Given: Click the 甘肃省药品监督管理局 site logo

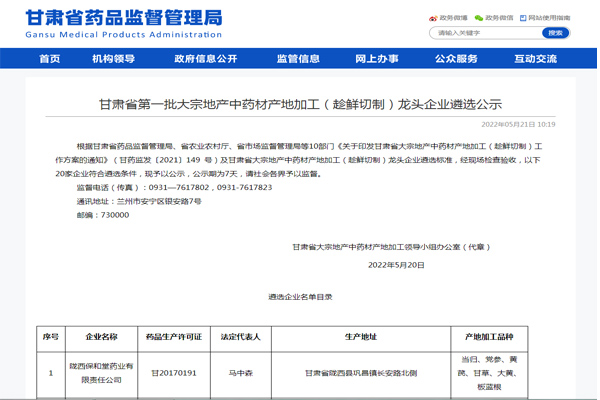Looking at the screenshot, I should pos(123,22).
